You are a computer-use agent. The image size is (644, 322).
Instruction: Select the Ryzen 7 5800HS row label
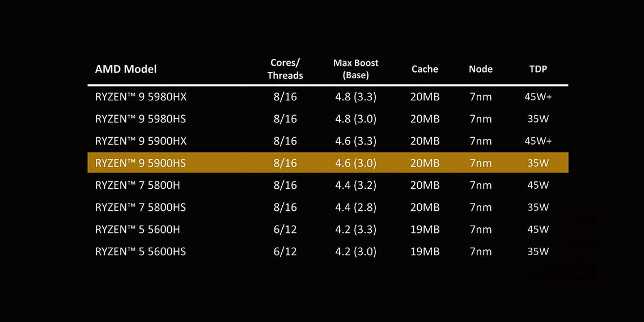[141, 207]
